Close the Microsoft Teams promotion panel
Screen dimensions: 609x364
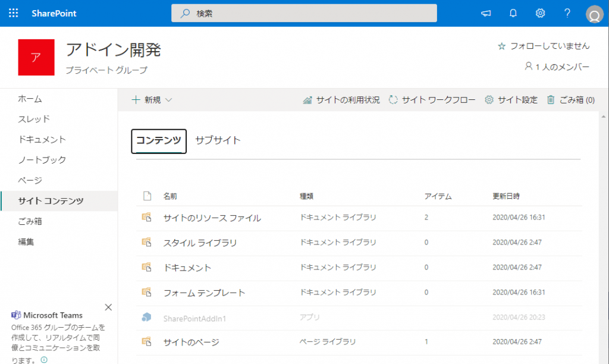coord(108,307)
